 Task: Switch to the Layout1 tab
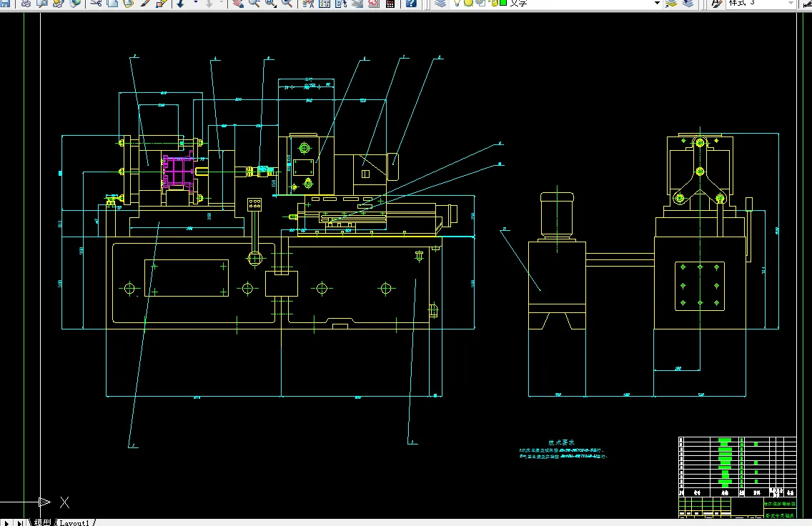[x=74, y=522]
